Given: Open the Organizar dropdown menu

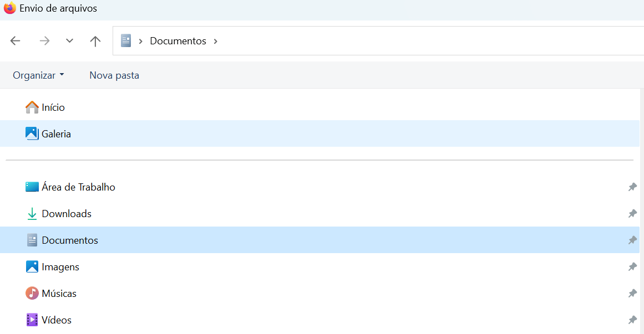Looking at the screenshot, I should [38, 75].
